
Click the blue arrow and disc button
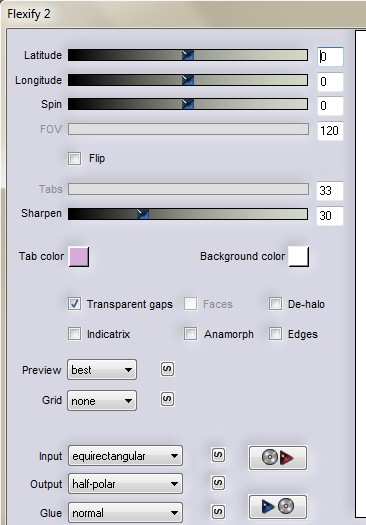[278, 507]
